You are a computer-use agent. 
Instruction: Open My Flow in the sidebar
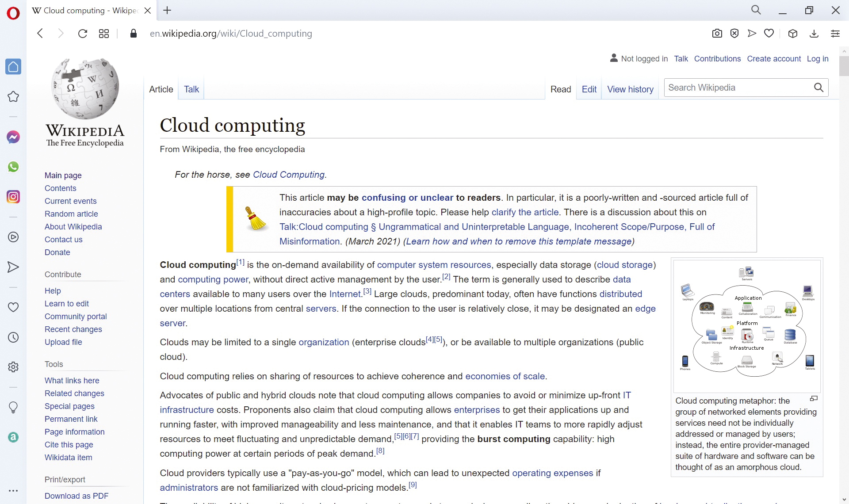point(13,267)
